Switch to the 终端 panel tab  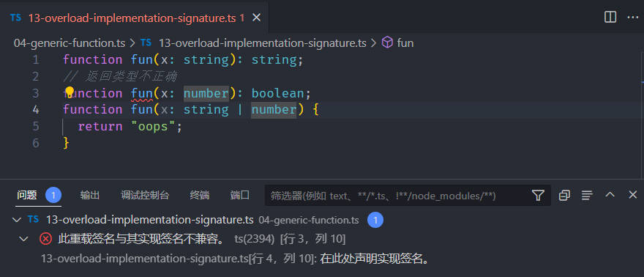tap(200, 195)
